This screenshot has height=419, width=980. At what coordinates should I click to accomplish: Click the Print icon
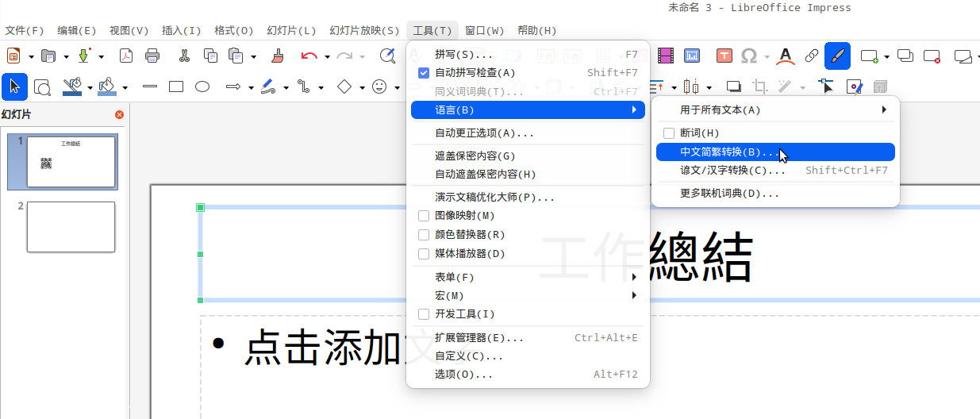click(152, 56)
